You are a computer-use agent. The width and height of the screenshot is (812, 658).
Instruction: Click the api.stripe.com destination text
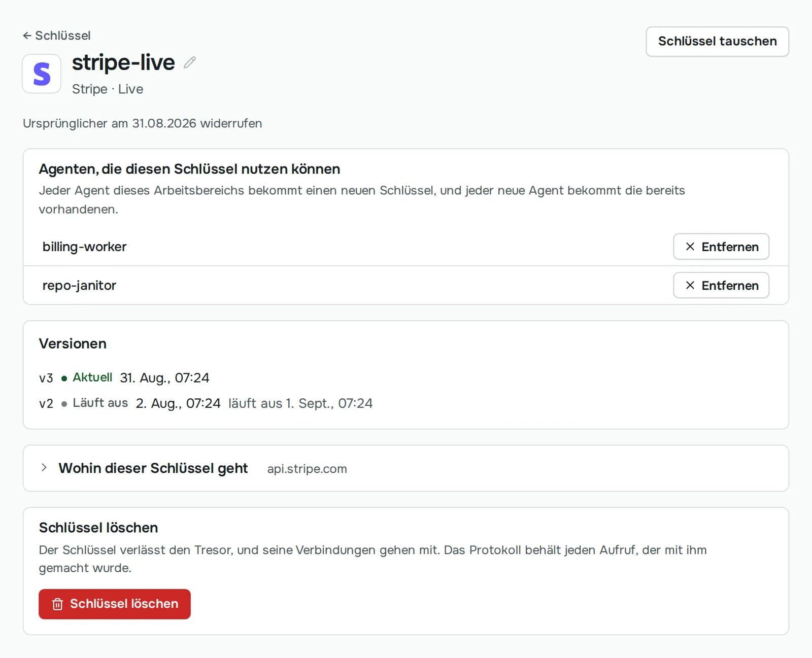(307, 469)
